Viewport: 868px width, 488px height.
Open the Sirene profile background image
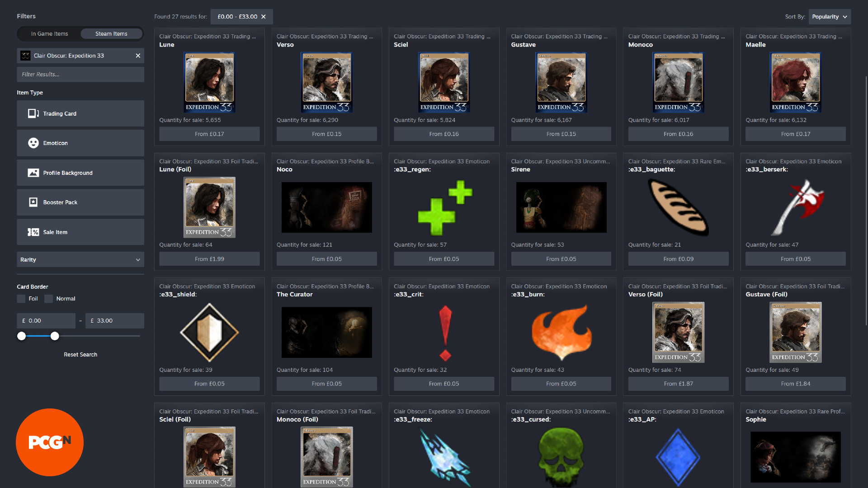click(x=561, y=207)
